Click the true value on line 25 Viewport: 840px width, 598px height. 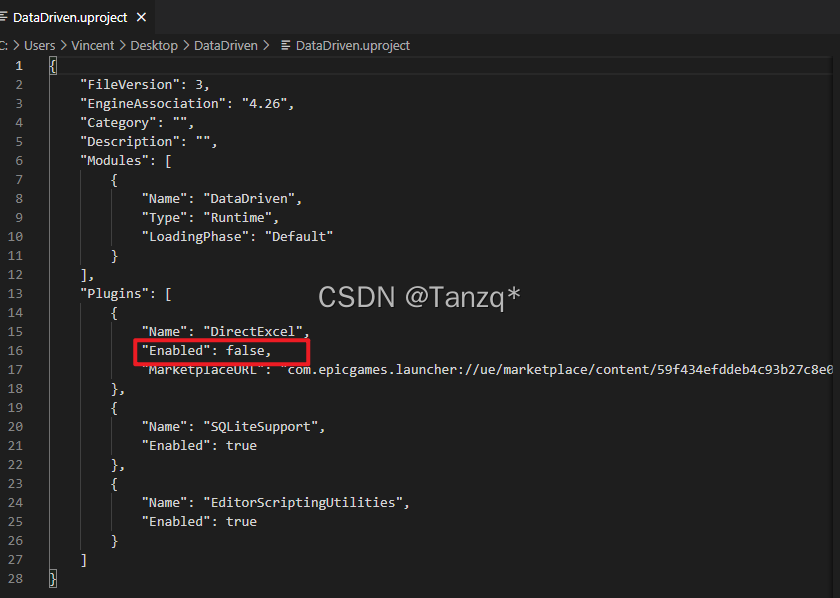241,522
